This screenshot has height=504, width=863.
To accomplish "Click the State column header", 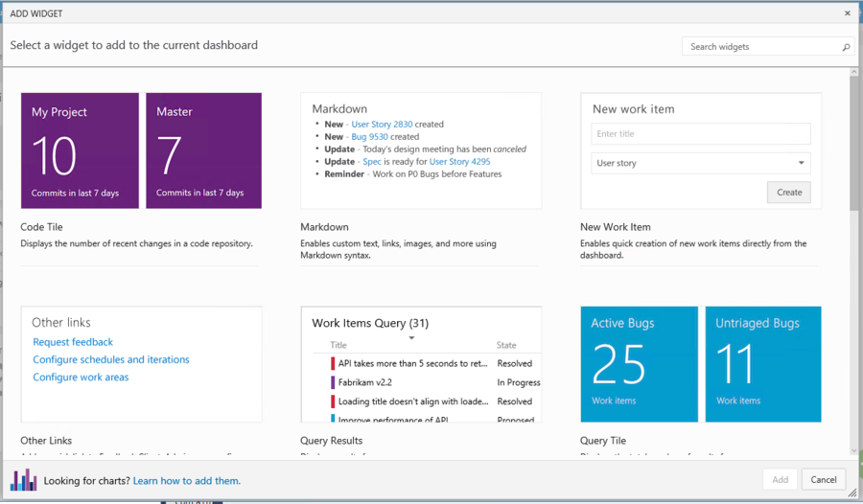I will [x=506, y=345].
